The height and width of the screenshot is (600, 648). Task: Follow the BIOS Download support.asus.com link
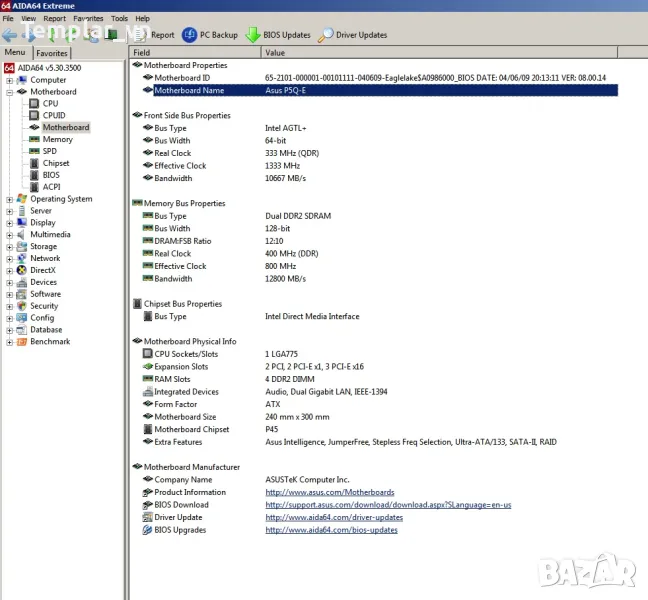pyautogui.click(x=387, y=505)
